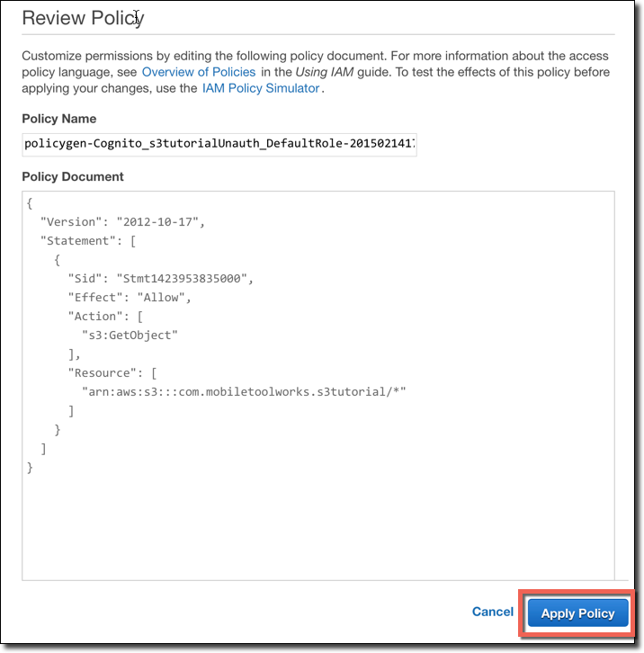Click the Policy Document label
The width and height of the screenshot is (644, 653).
pos(73,176)
